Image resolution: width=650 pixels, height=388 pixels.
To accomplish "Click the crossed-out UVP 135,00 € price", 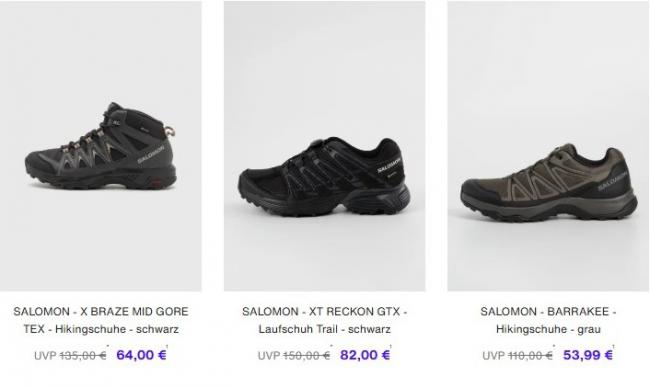I will (x=70, y=356).
